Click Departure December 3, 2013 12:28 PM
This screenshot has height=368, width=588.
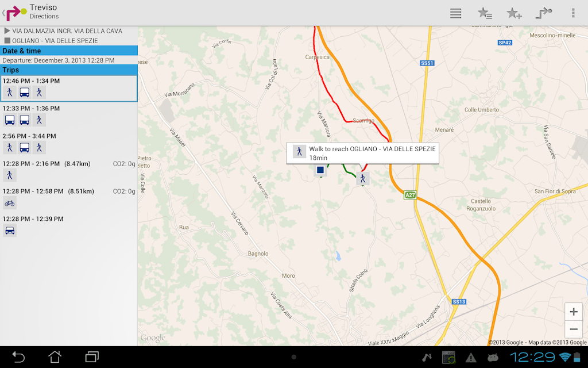[x=59, y=60]
